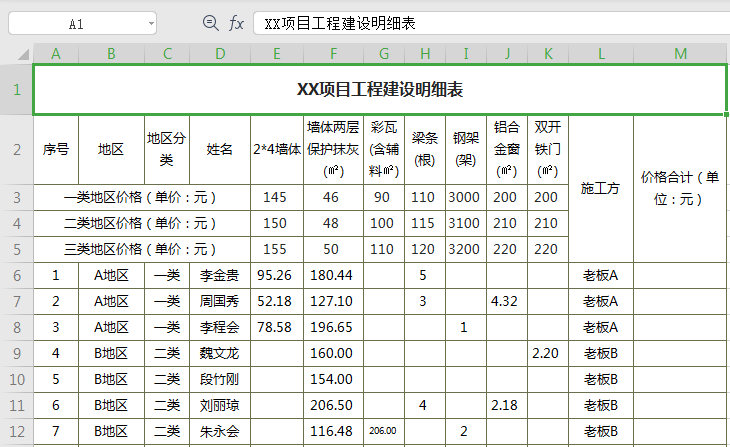The image size is (730, 447).
Task: Click the formula bar input
Action: [x=492, y=23]
